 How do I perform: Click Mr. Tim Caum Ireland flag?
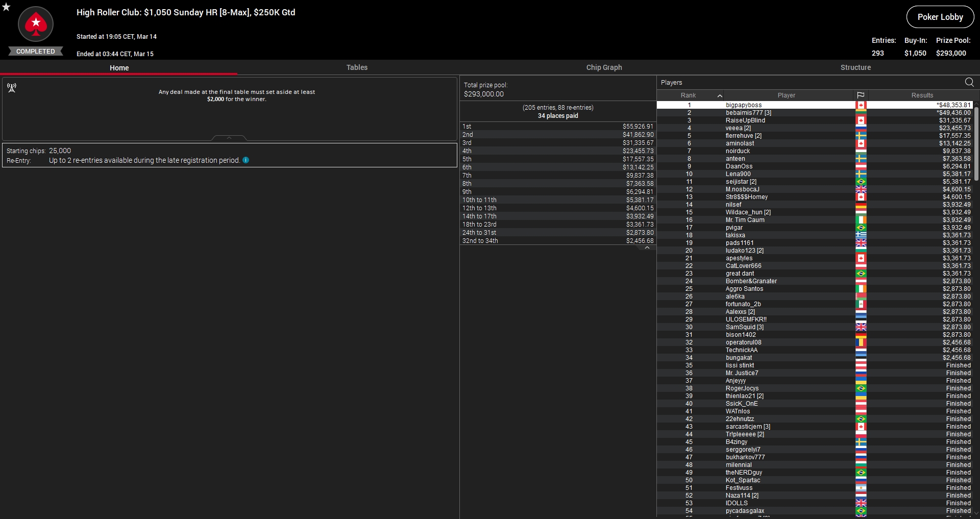(861, 220)
